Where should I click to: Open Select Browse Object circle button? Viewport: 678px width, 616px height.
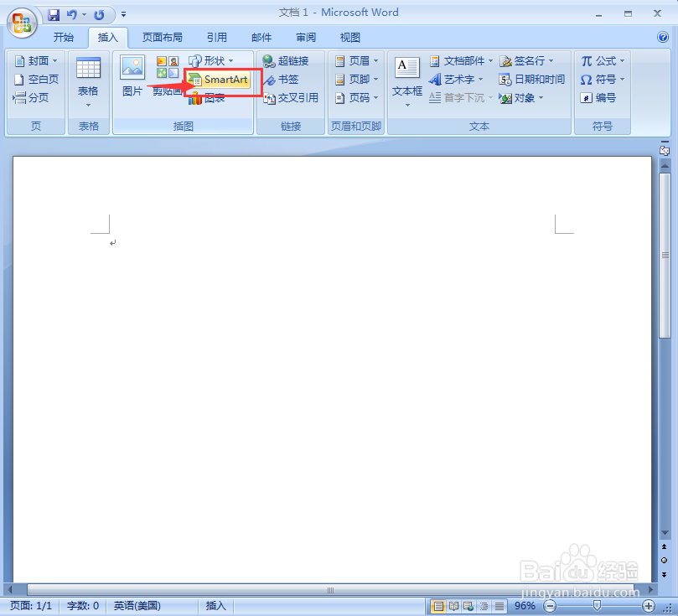(664, 560)
